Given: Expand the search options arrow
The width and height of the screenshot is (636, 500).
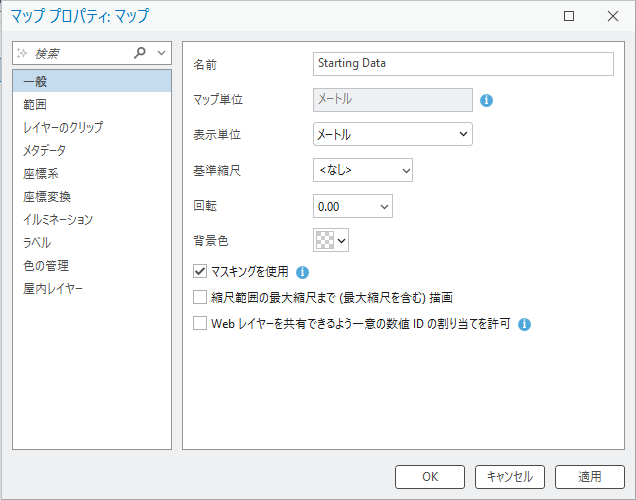Looking at the screenshot, I should (162, 52).
